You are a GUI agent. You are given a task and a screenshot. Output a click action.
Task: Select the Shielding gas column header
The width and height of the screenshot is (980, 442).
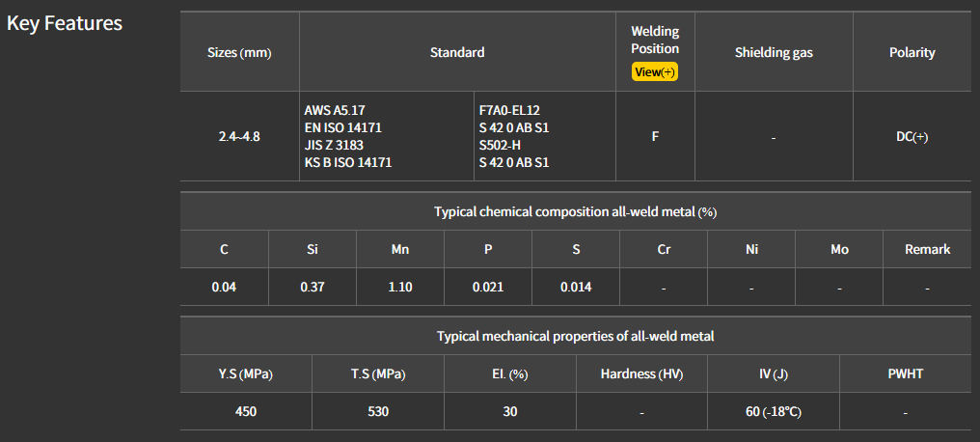coord(774,52)
